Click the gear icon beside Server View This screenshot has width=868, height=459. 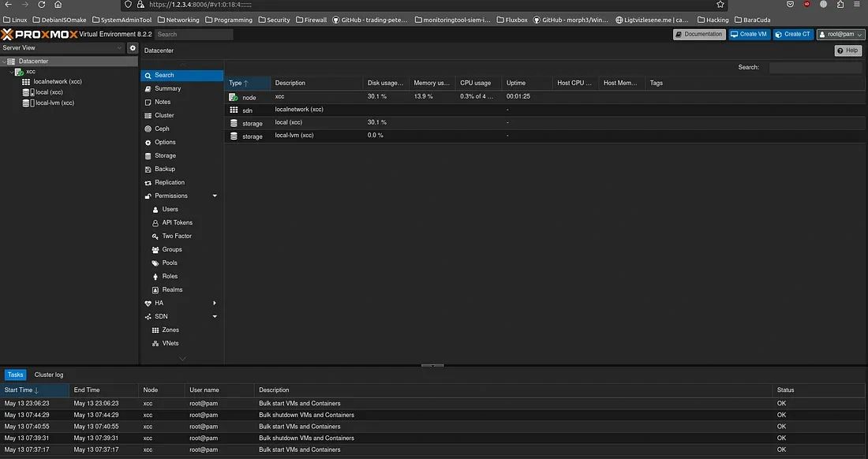pos(133,48)
